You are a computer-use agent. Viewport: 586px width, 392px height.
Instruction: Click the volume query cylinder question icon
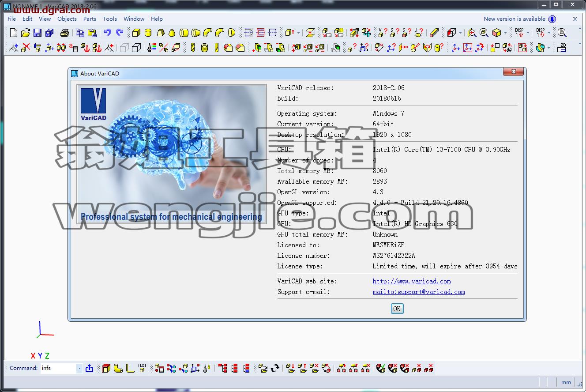pos(439,48)
